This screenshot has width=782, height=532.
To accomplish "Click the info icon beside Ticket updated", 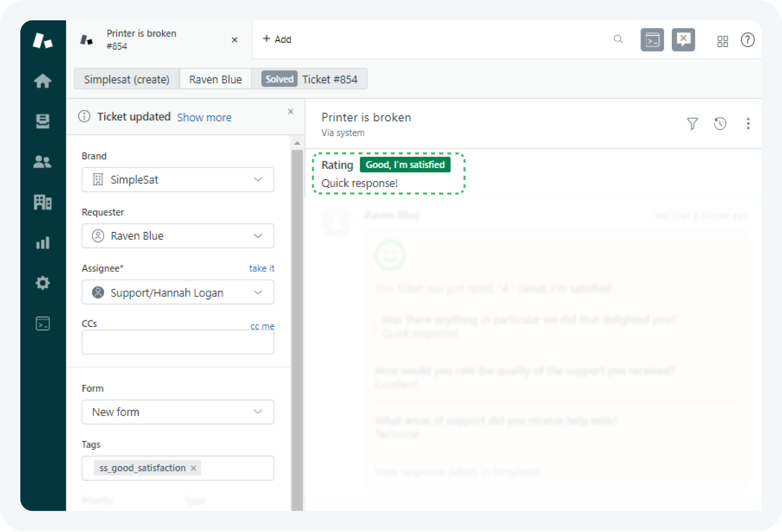I will click(84, 116).
